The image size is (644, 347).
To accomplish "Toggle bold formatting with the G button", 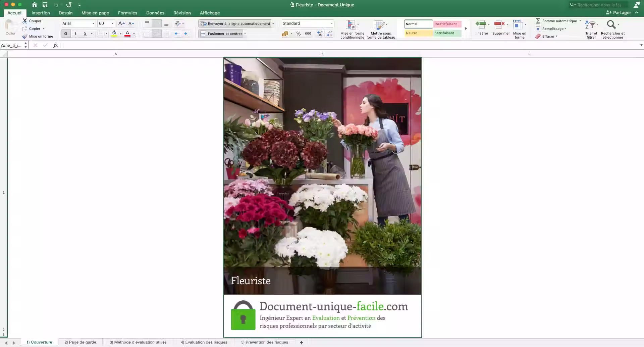I will [65, 34].
